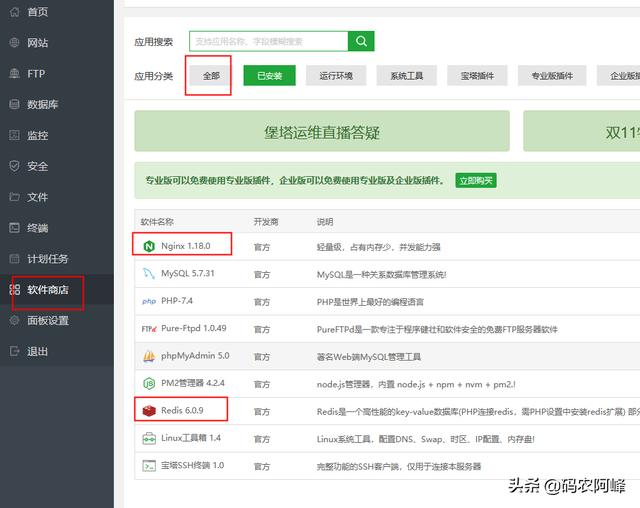Click the Pure-Ftpd icon
Screen dimensions: 640x508
point(149,328)
